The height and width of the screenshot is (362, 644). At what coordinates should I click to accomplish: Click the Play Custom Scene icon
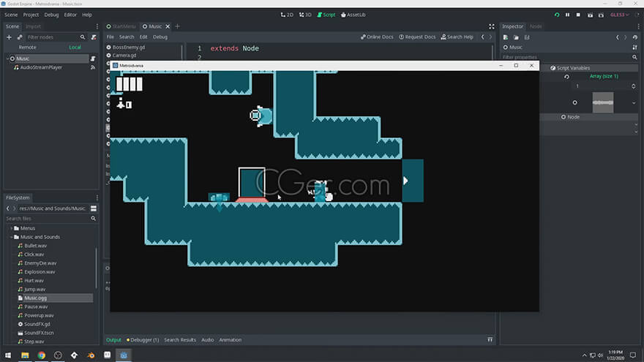click(601, 15)
